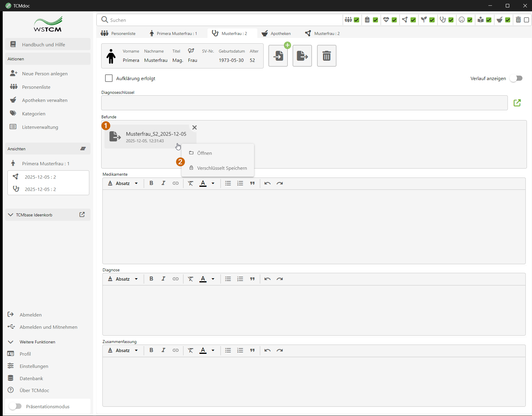Open Absatz style dropdown in Medikamente

pyautogui.click(x=123, y=183)
